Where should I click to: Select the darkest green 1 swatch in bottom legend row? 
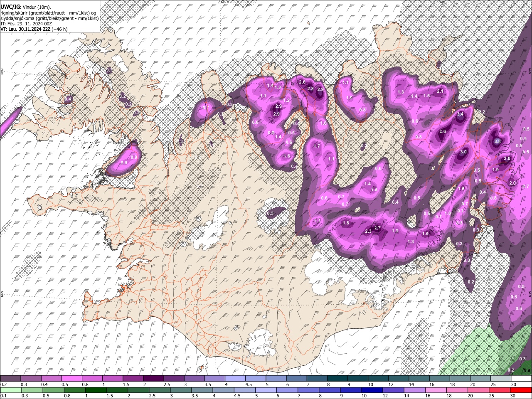pos(96,390)
